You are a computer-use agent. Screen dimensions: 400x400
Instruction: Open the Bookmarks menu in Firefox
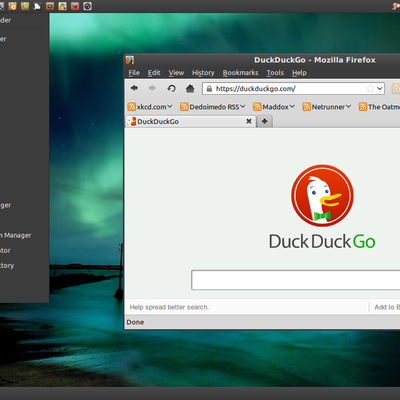[x=240, y=73]
